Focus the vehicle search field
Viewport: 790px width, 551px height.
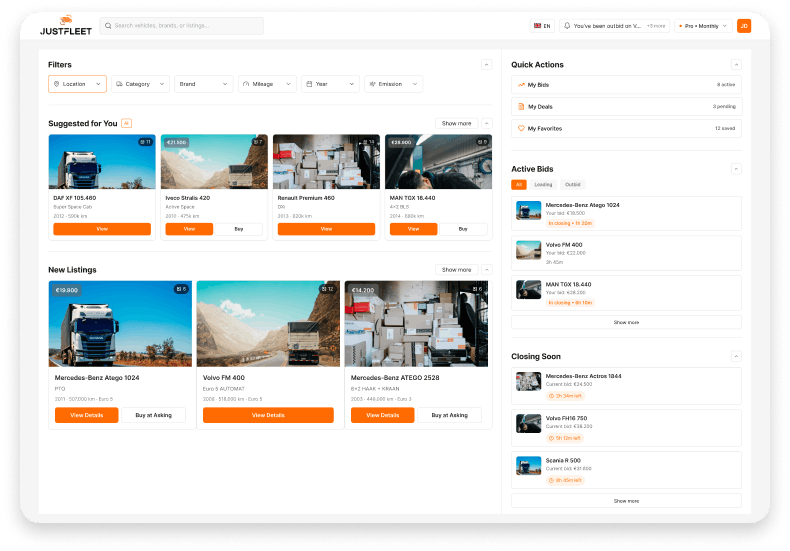click(x=181, y=26)
